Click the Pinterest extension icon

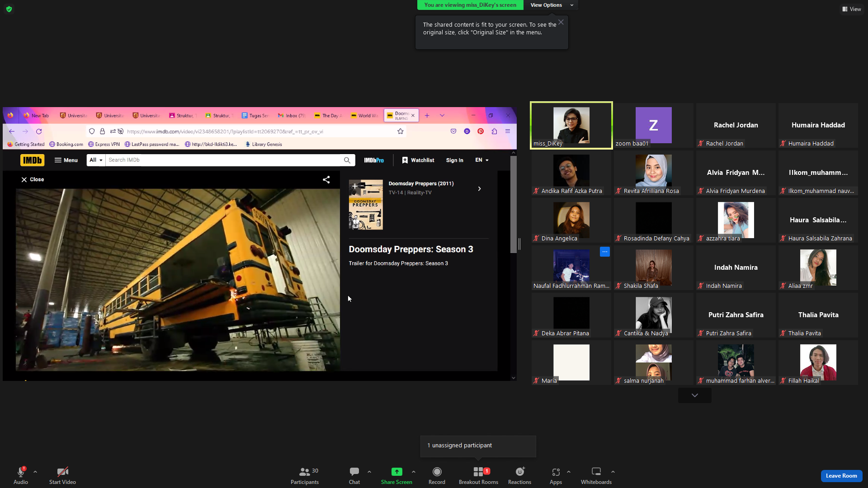(481, 131)
